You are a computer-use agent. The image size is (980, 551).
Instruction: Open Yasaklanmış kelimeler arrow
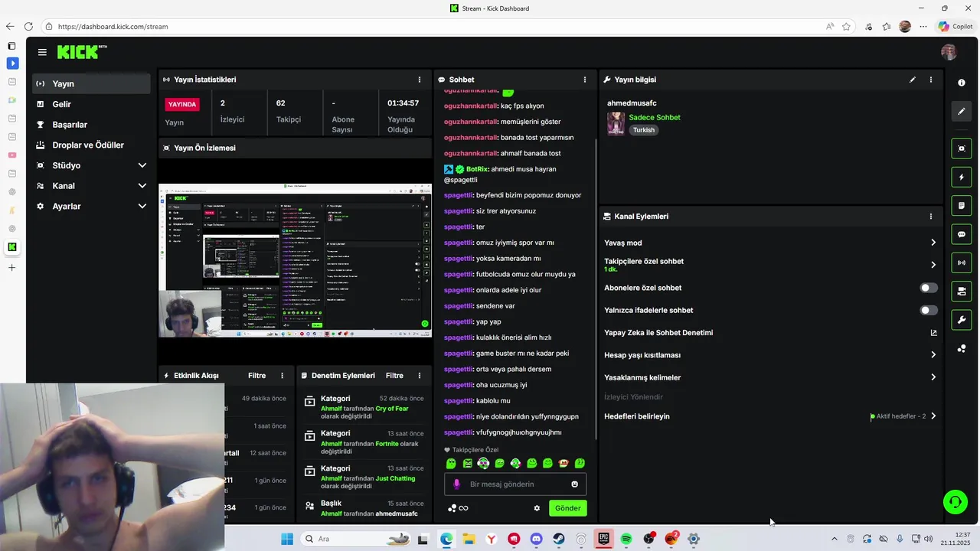933,377
